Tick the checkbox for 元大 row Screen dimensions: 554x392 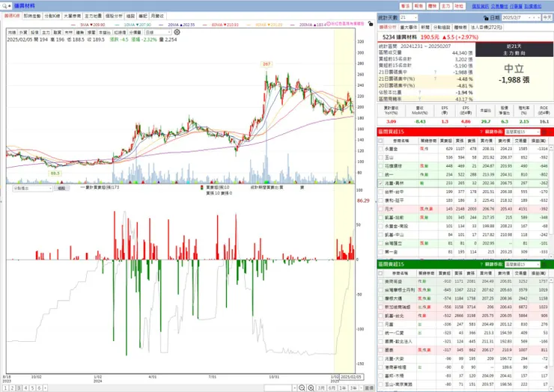tap(380, 209)
